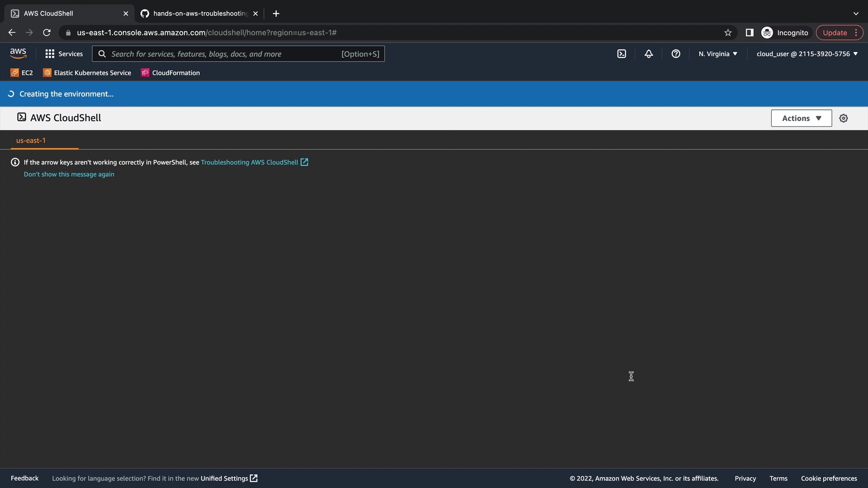Click the AWS logo home icon

[x=18, y=54]
